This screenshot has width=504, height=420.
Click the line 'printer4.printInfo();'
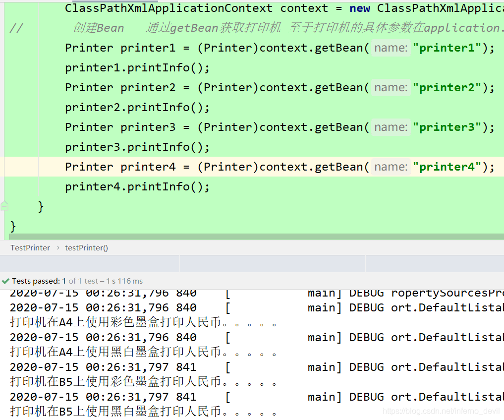(x=137, y=187)
